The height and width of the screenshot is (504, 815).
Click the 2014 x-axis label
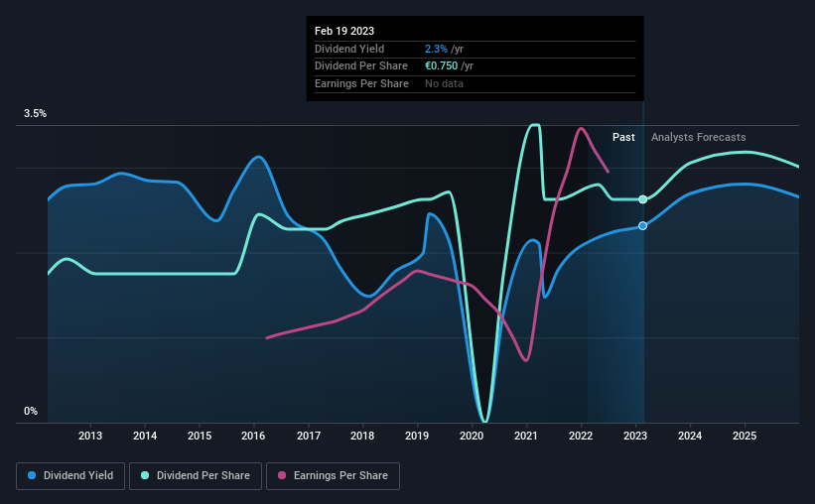(x=145, y=436)
